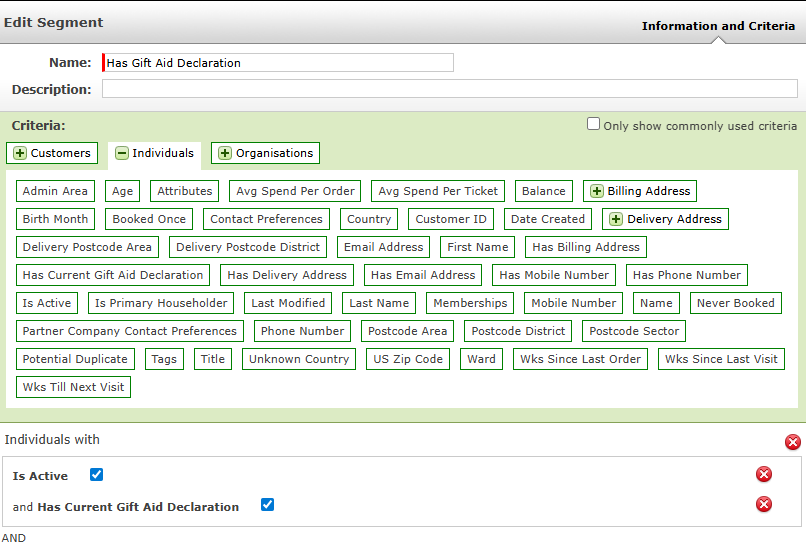Viewport: 806px width, 546px height.
Task: Collapse the Individuals criteria group
Action: point(122,154)
